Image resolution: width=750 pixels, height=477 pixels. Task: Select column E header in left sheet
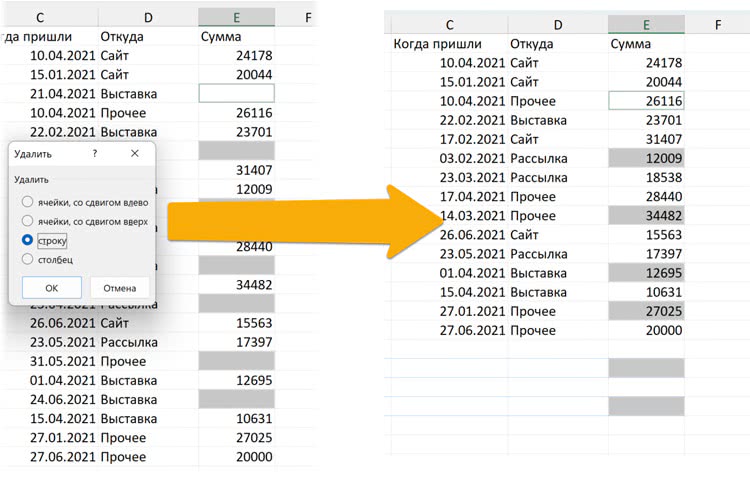point(236,18)
